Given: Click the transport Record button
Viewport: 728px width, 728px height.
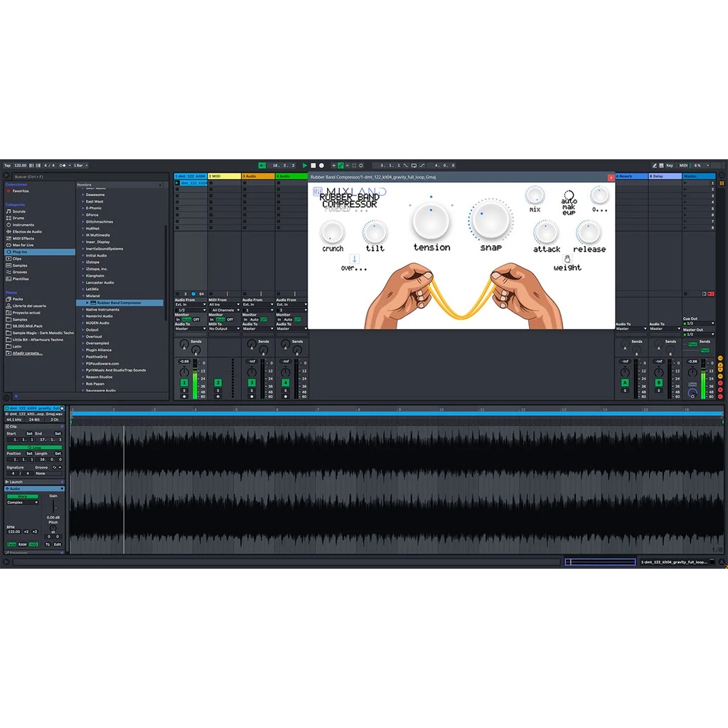Looking at the screenshot, I should pyautogui.click(x=321, y=165).
